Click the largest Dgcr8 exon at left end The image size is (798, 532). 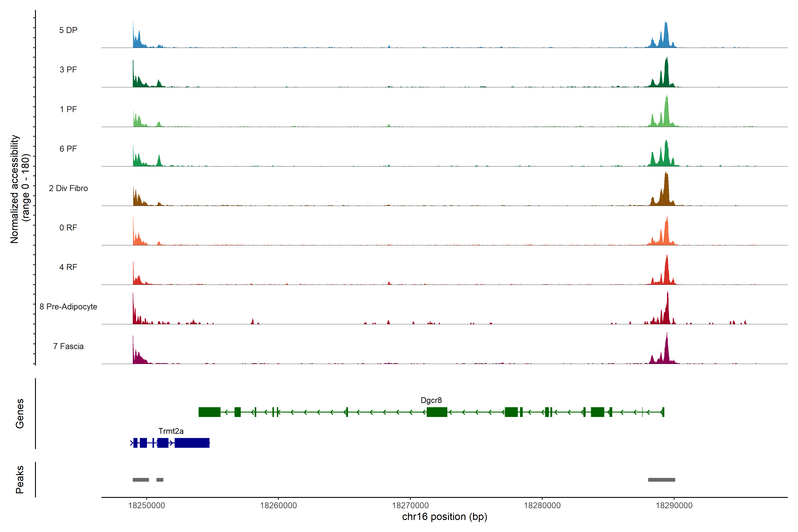pyautogui.click(x=209, y=412)
